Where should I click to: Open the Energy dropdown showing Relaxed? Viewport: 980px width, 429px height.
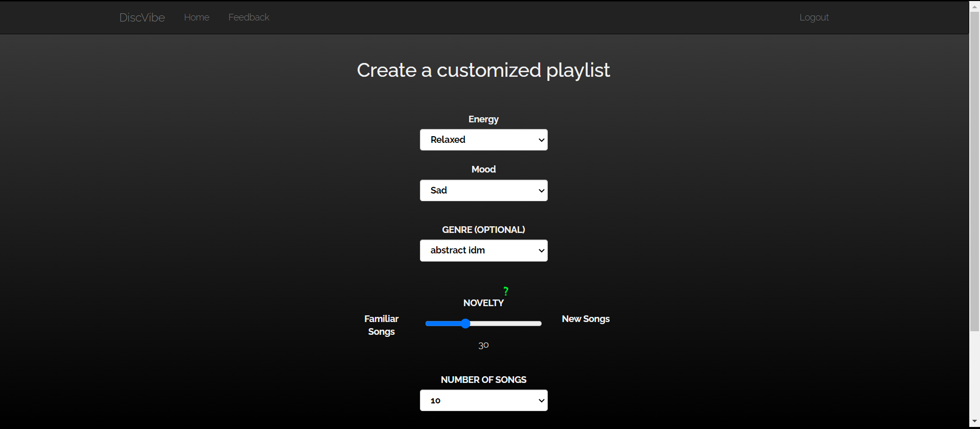click(x=483, y=140)
